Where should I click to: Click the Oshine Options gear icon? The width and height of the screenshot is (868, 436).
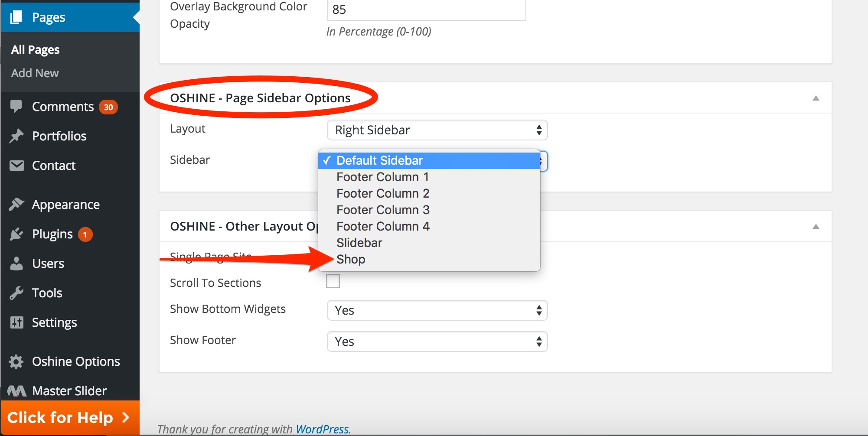tap(16, 361)
